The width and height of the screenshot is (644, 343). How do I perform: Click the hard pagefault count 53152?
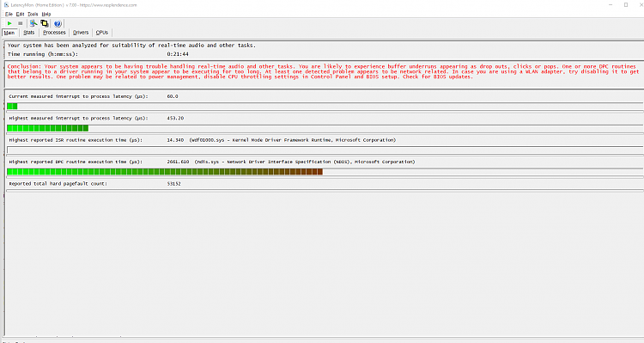[x=173, y=184]
